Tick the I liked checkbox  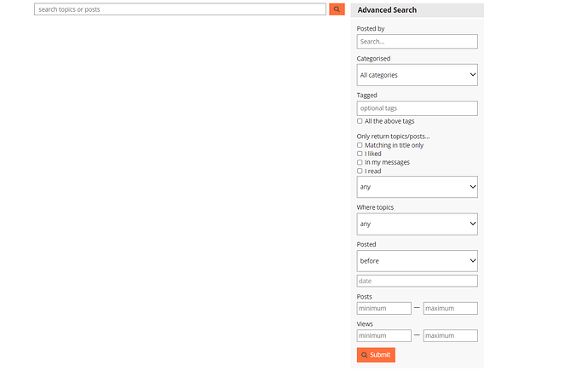(x=360, y=154)
